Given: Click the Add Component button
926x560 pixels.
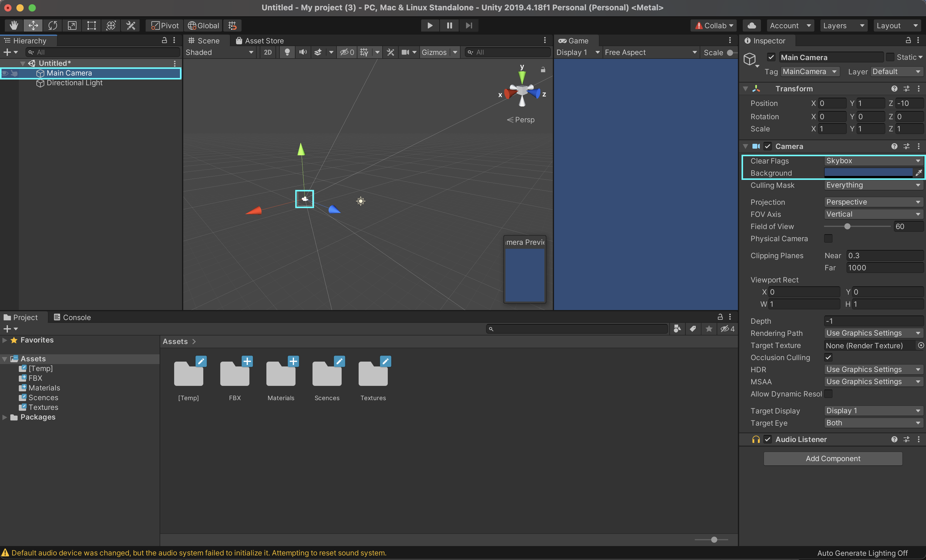Looking at the screenshot, I should click(833, 458).
